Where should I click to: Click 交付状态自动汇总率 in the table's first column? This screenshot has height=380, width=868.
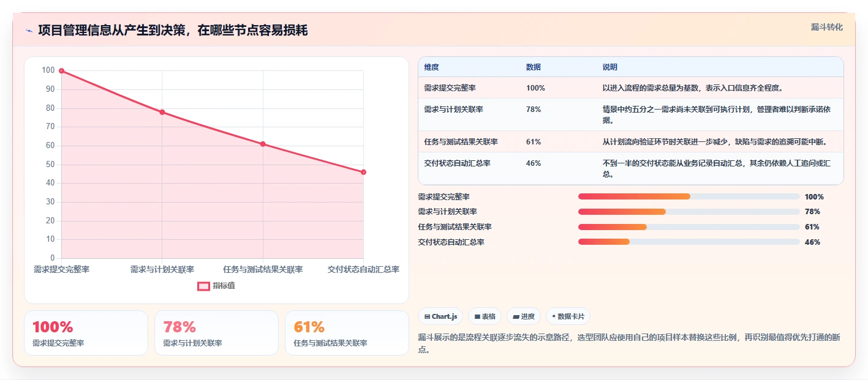coord(457,163)
